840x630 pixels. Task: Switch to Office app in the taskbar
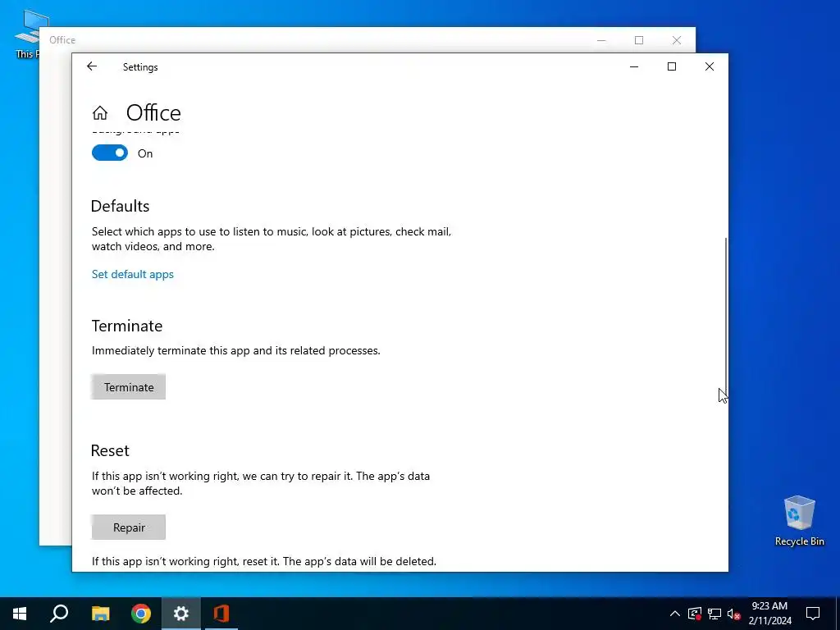[x=221, y=614]
